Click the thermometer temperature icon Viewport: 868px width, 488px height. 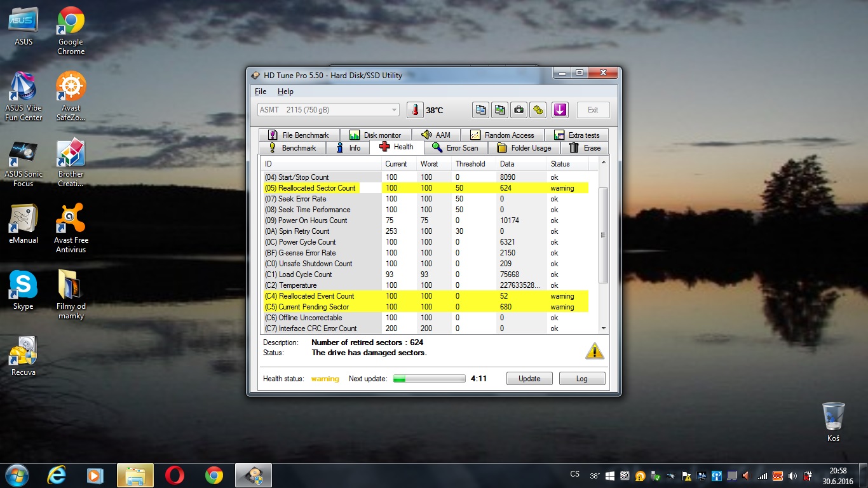coord(415,110)
